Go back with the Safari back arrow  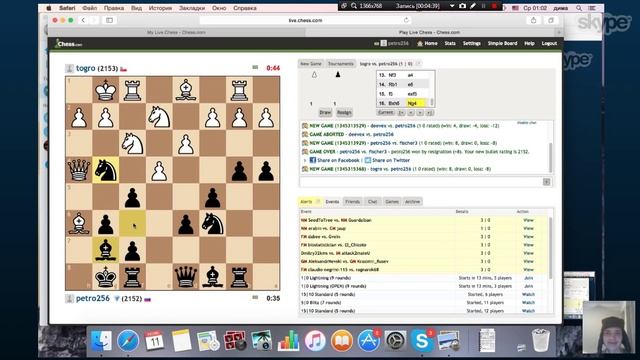pos(83,20)
